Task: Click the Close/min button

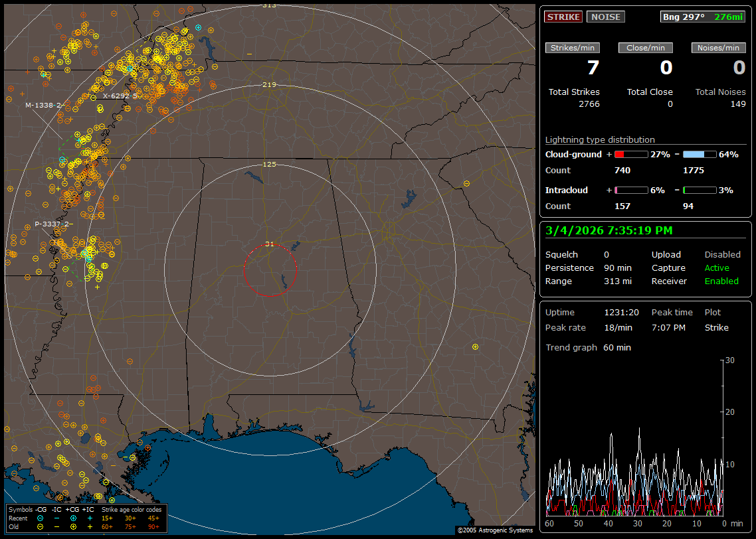Action: (x=646, y=48)
